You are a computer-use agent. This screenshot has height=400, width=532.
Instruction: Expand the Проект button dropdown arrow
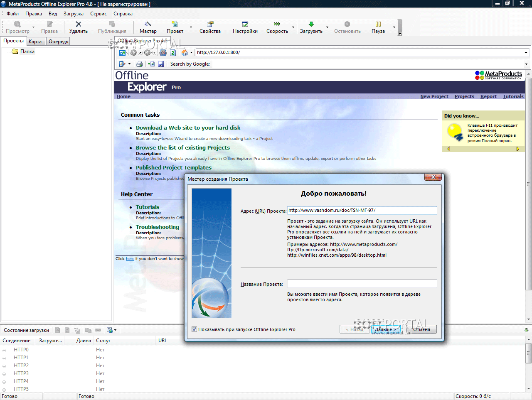pyautogui.click(x=191, y=27)
